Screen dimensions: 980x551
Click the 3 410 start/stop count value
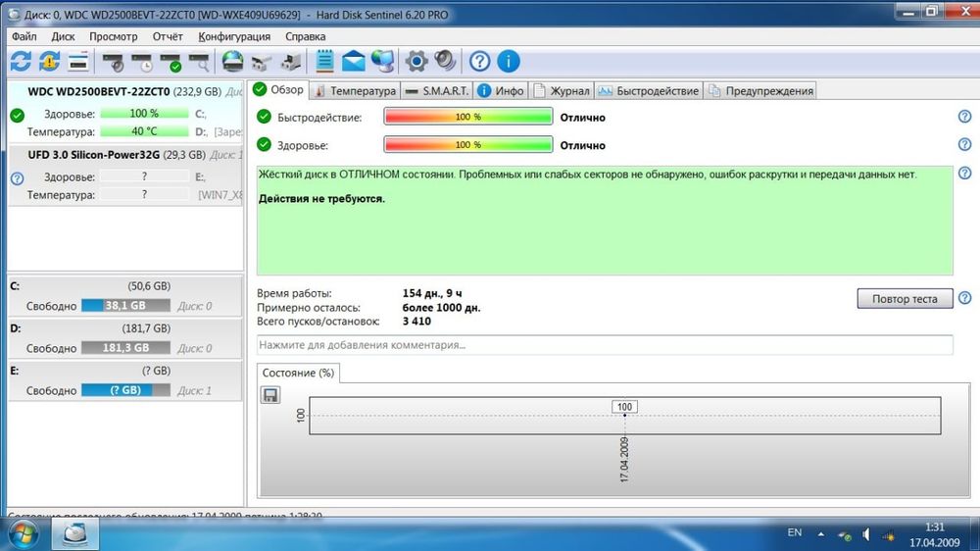click(x=416, y=322)
